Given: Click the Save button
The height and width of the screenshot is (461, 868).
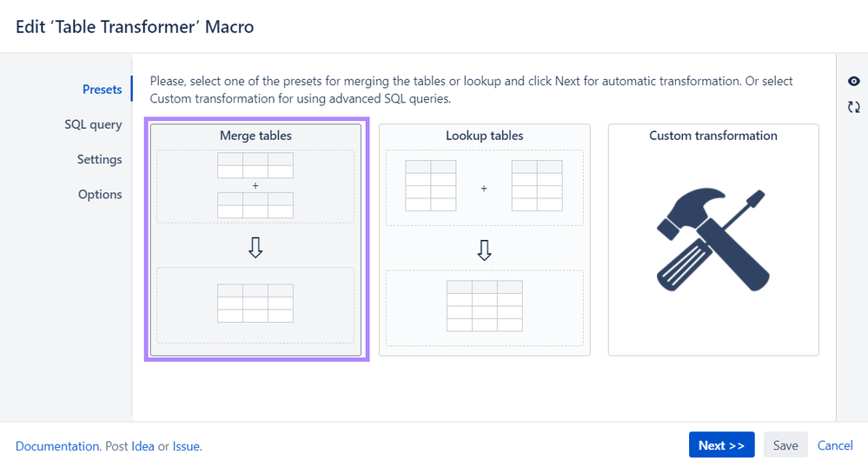Looking at the screenshot, I should [x=785, y=445].
